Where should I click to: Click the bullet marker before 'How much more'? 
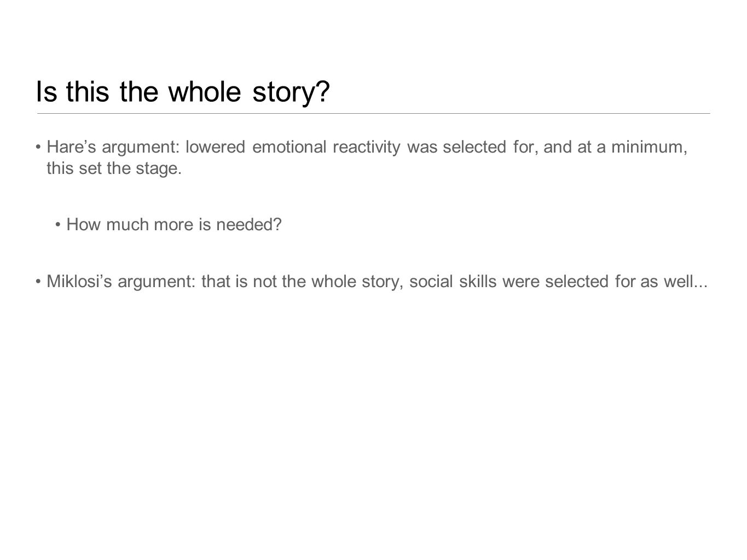(x=59, y=225)
